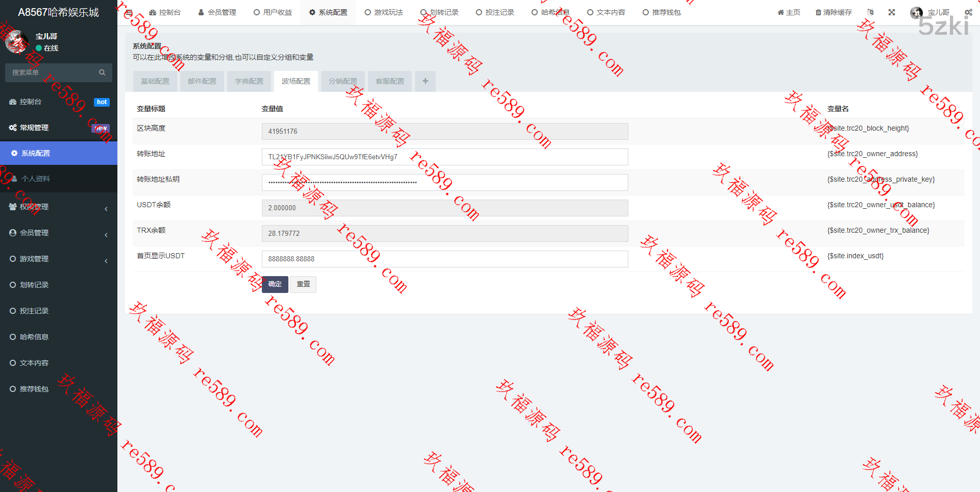Open the 游戏玩法 tab in the top bar
Screen dimensions: 980x492
coord(384,12)
